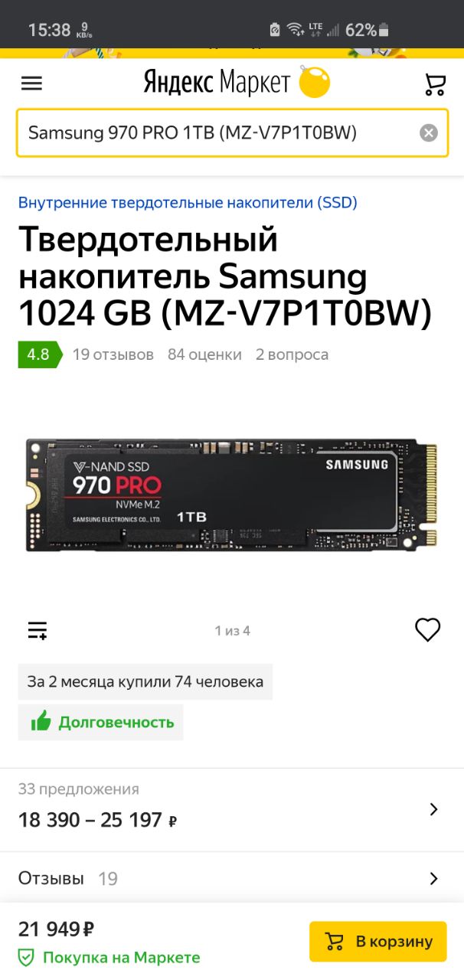Focus the search input field
The height and width of the screenshot is (980, 464).
(x=217, y=133)
